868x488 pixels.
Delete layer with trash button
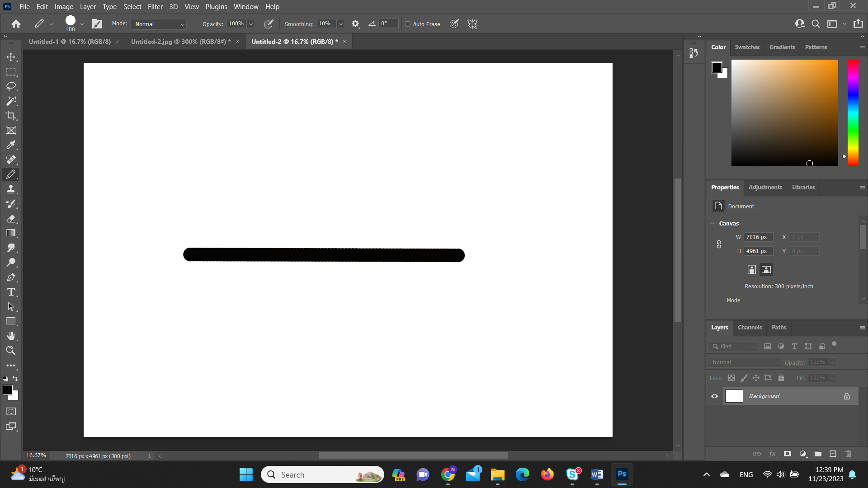(848, 454)
